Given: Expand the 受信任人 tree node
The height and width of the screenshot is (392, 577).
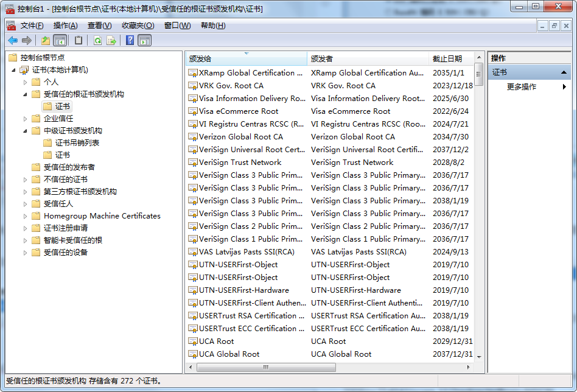Looking at the screenshot, I should 25,204.
